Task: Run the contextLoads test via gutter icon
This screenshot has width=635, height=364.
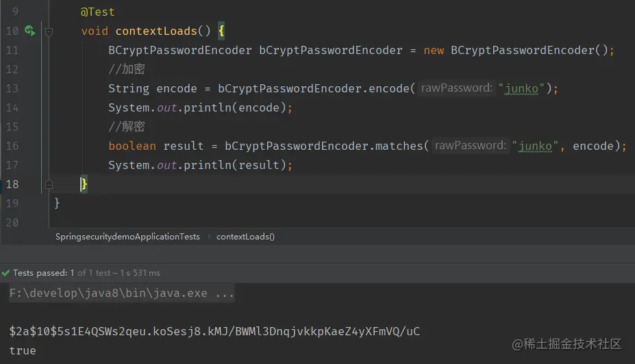Action: [x=30, y=31]
